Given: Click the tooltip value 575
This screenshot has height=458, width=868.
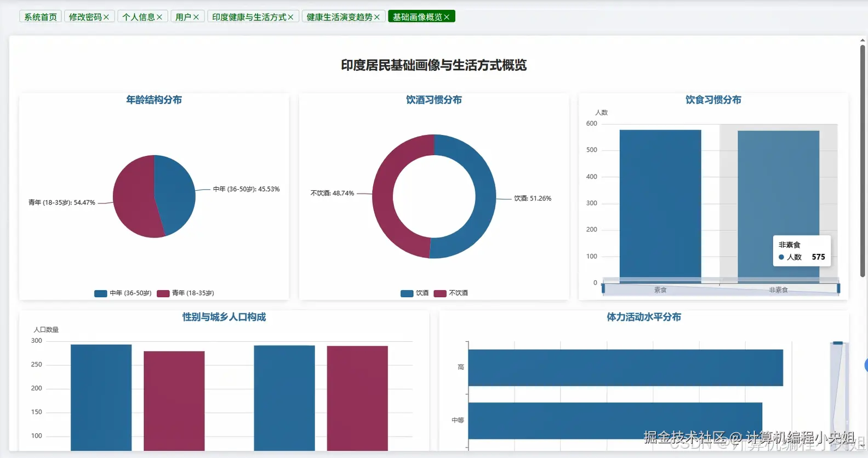Looking at the screenshot, I should click(x=818, y=257).
